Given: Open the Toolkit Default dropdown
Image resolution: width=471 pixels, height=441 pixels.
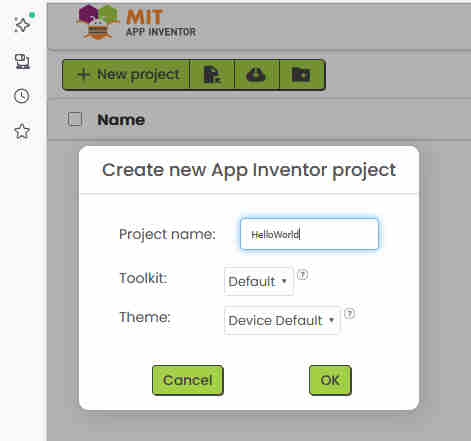Looking at the screenshot, I should click(259, 281).
